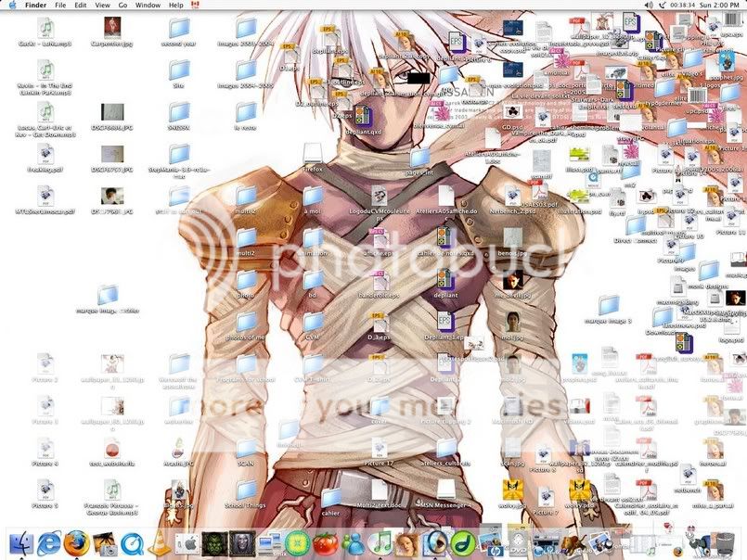747x560 pixels.
Task: Select the 'School Things' folder
Action: point(246,490)
